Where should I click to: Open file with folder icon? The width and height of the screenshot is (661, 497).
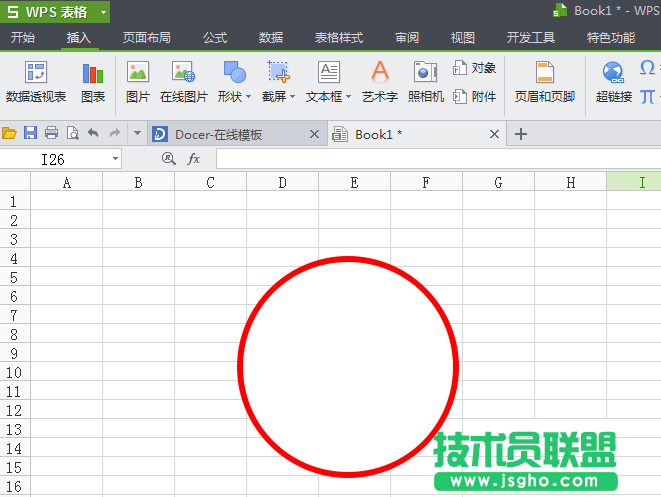click(9, 134)
